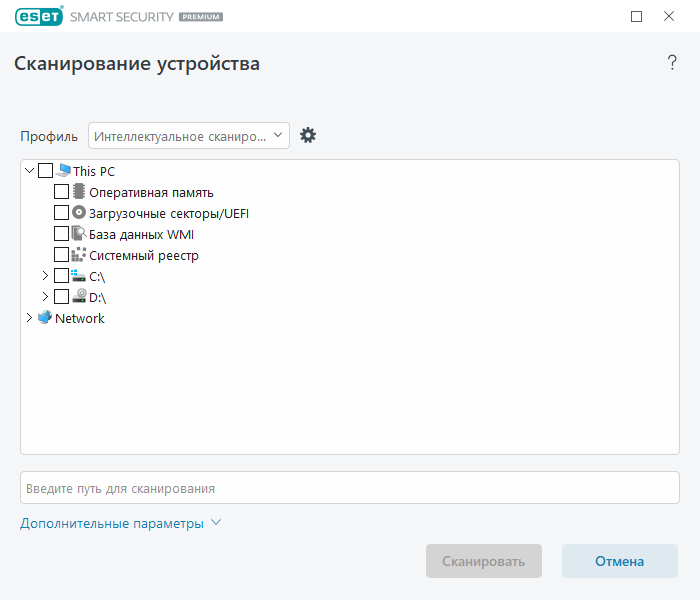Maximize the ESET window

tap(636, 17)
